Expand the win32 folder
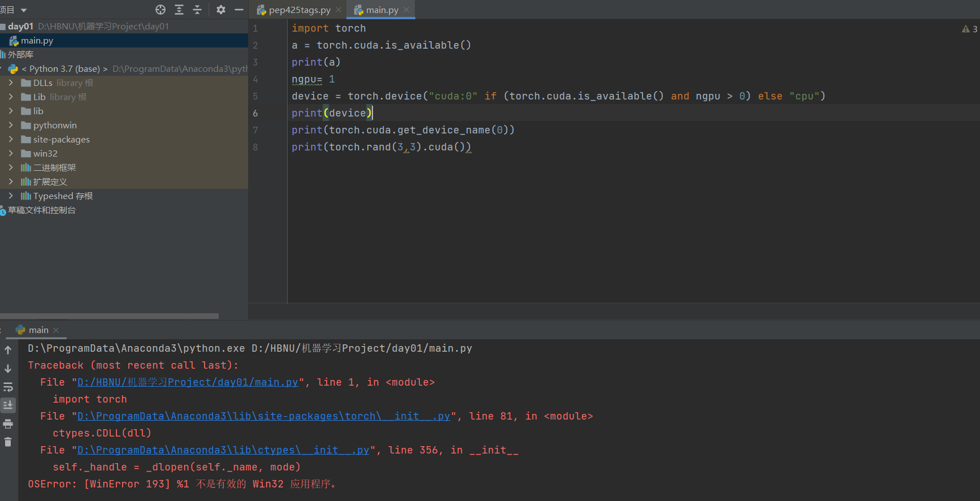Viewport: 980px width, 501px height. (11, 153)
